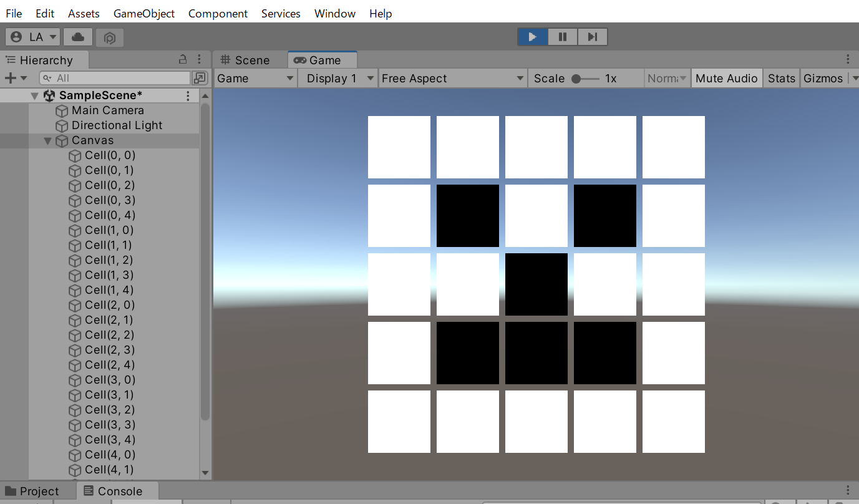This screenshot has width=859, height=504.
Task: Click the plus icon to create object
Action: pos(10,78)
